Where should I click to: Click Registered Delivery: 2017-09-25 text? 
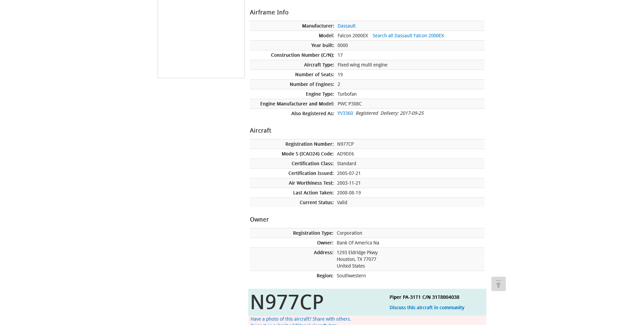coord(390,113)
